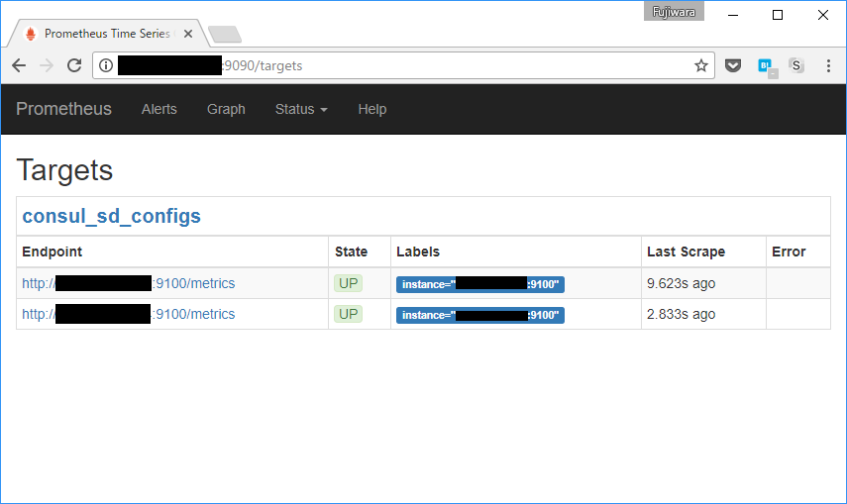The height and width of the screenshot is (504, 847).
Task: Click the browser forward arrow
Action: tap(47, 66)
